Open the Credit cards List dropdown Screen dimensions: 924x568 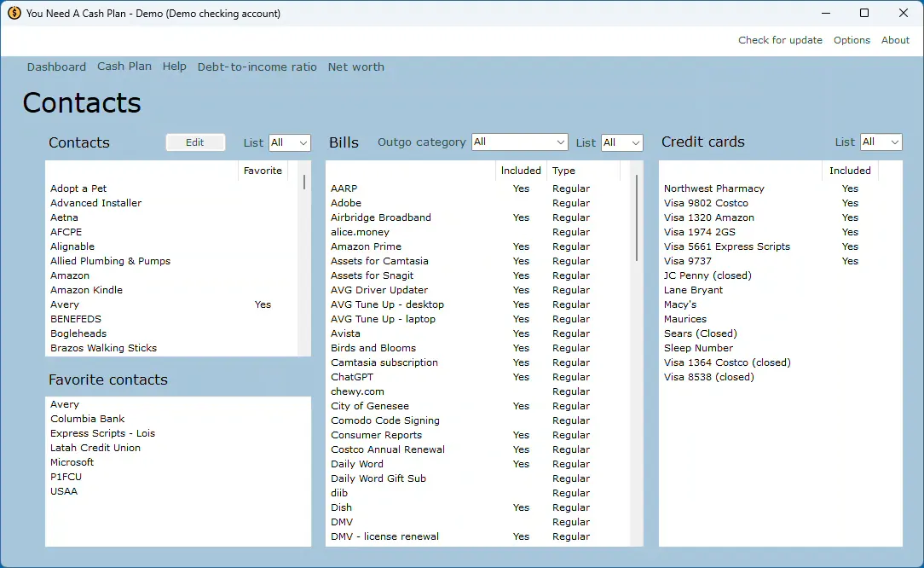(881, 142)
